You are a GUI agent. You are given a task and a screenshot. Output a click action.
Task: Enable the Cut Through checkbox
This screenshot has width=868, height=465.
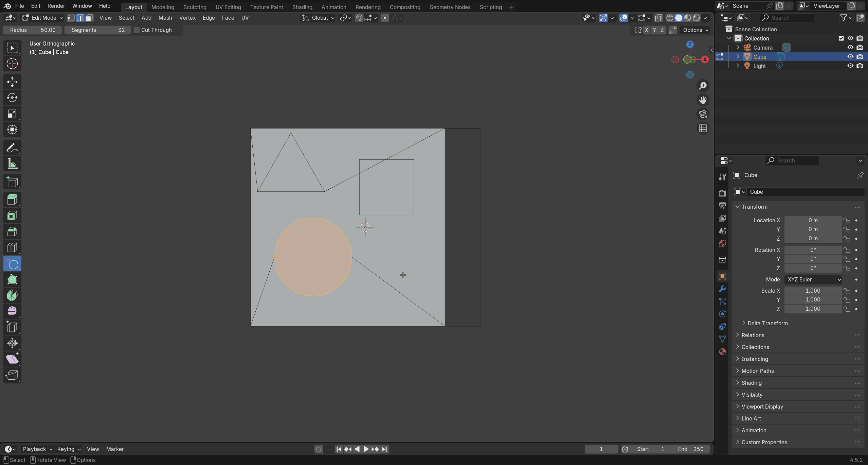137,30
